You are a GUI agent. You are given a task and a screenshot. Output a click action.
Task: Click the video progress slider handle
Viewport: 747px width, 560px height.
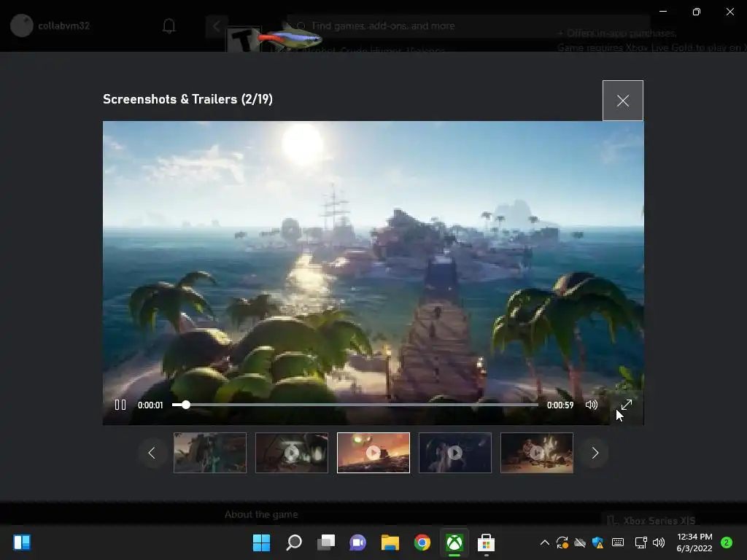186,405
